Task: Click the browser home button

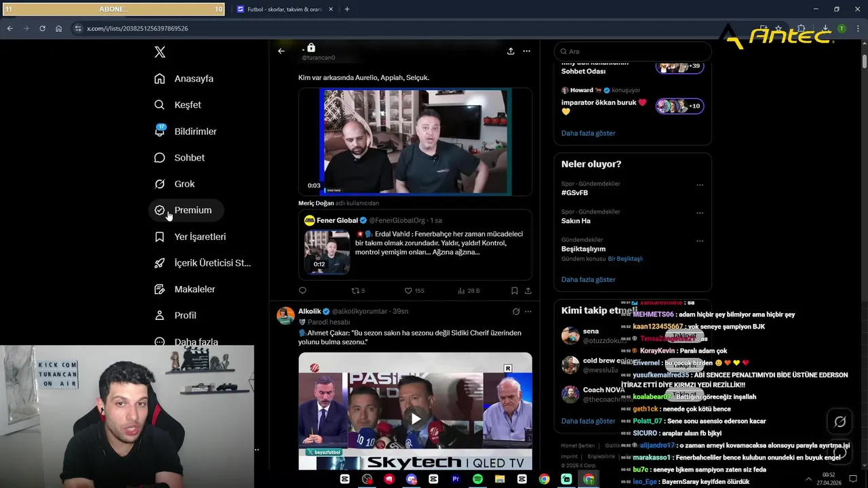Action: click(59, 28)
